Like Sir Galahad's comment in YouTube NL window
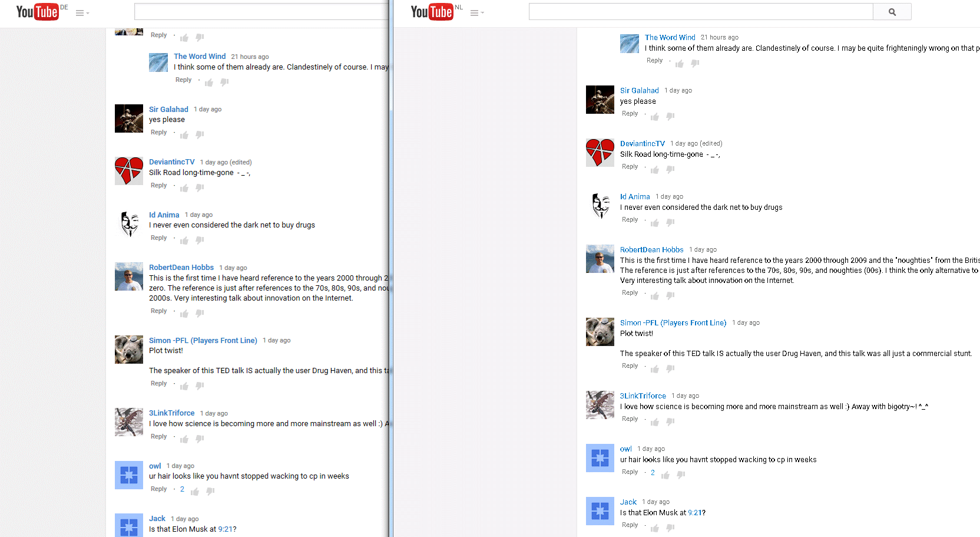Viewport: 980px width, 537px height. [655, 117]
